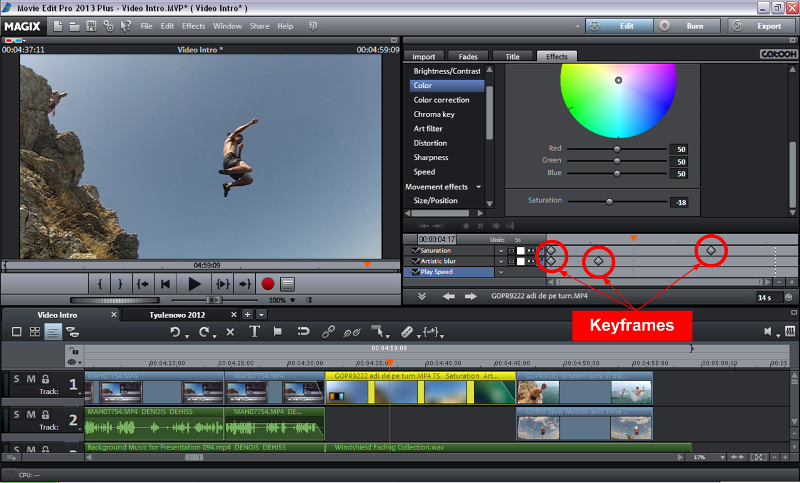The width and height of the screenshot is (800, 483).
Task: Mute track 1 with the M button
Action: (x=31, y=378)
